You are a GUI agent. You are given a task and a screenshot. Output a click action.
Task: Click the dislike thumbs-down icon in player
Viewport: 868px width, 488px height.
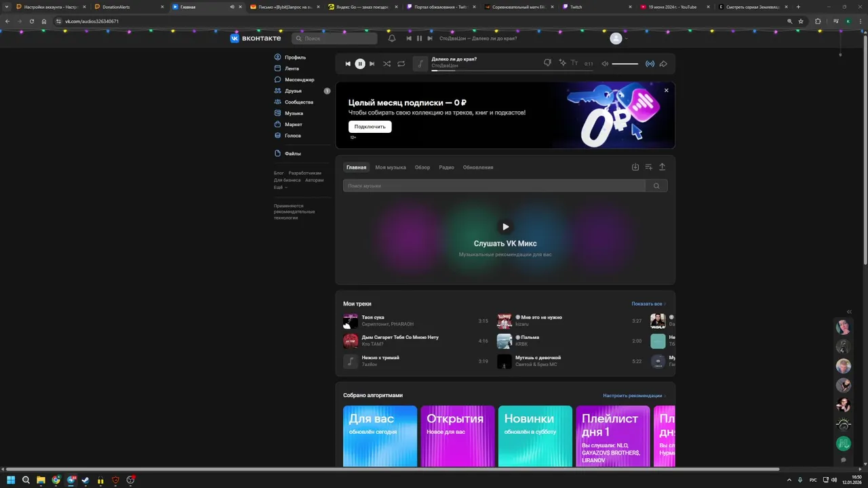(x=547, y=63)
